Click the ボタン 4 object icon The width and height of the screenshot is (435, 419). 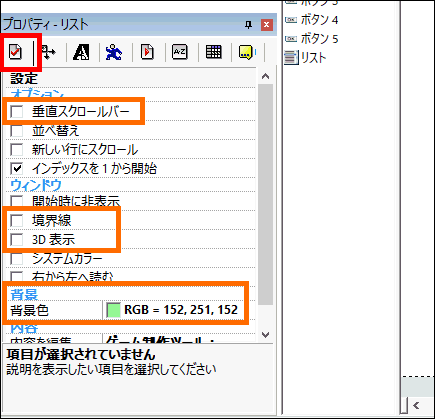(x=291, y=20)
